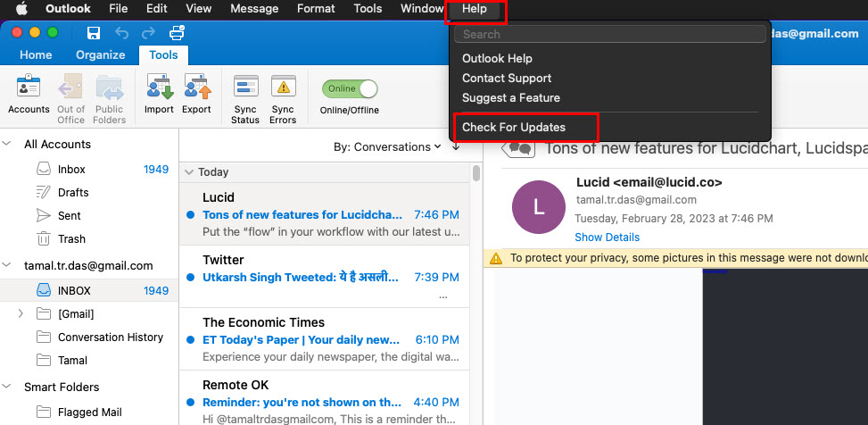Click the Help menu Search field
868x425 pixels.
(610, 34)
